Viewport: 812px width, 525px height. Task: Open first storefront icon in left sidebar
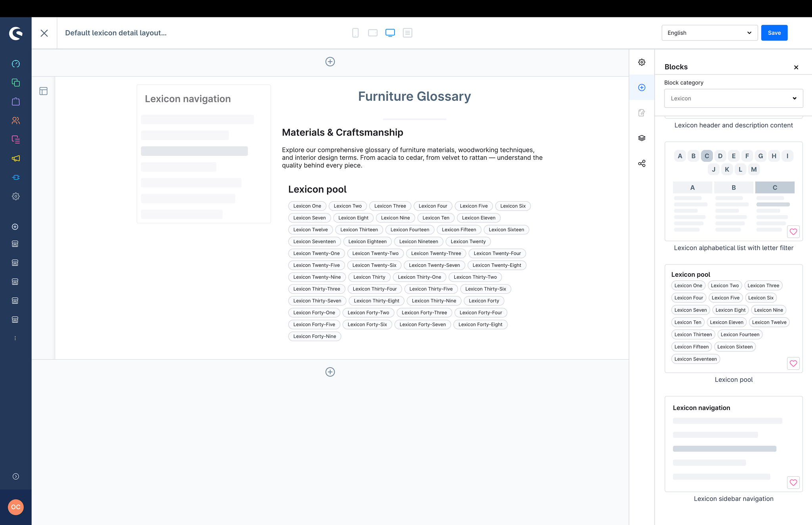coord(15,244)
